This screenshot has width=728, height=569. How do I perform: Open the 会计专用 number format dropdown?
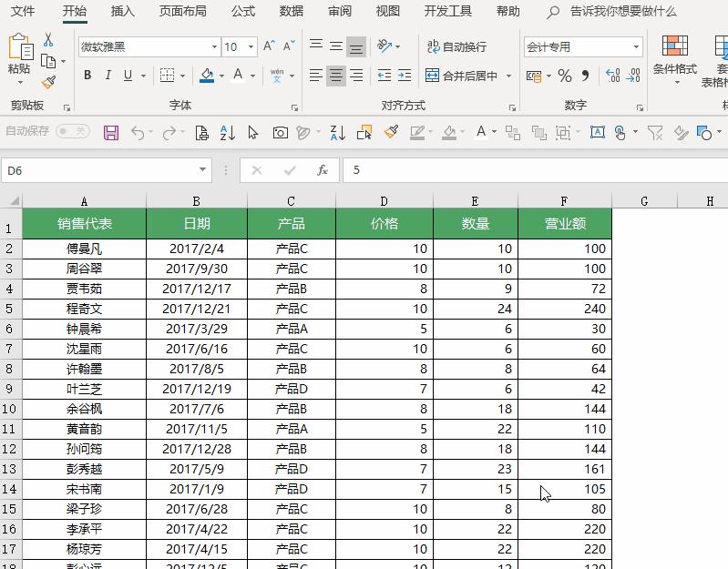636,46
